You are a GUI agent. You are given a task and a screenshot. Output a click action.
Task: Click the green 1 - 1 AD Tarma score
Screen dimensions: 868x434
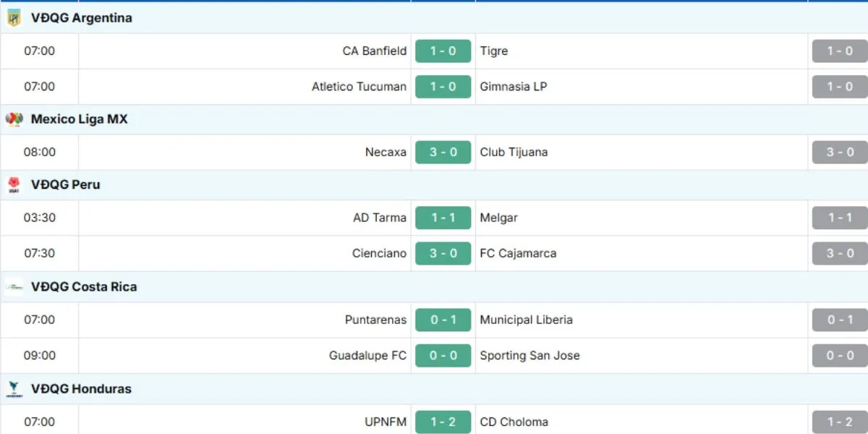pos(443,218)
